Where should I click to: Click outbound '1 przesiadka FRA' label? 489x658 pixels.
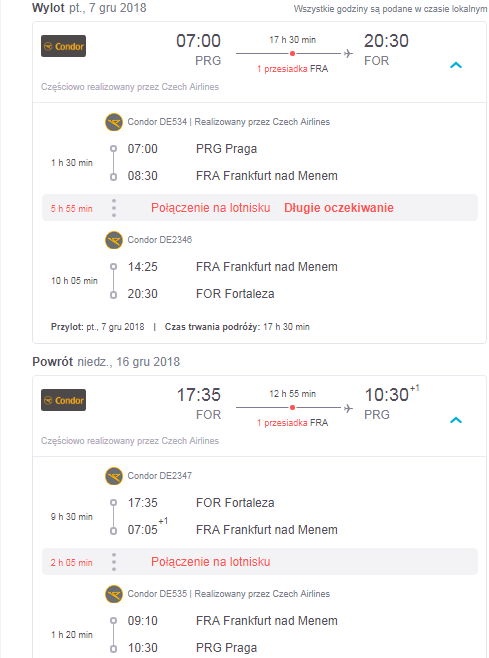(293, 69)
